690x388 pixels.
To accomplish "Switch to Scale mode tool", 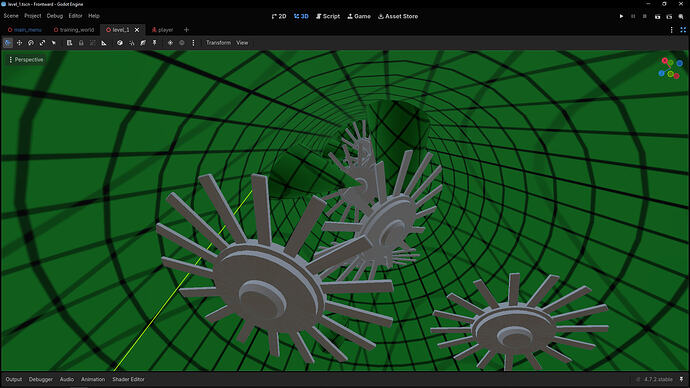I will pos(42,43).
